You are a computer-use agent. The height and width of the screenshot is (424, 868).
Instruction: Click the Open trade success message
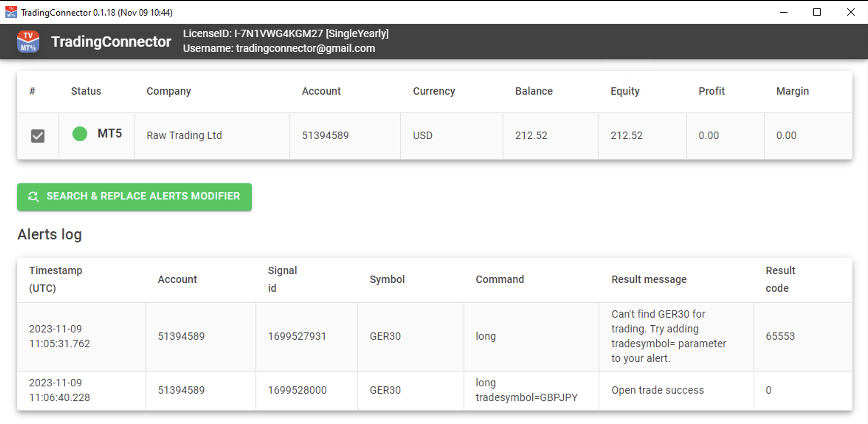point(657,390)
